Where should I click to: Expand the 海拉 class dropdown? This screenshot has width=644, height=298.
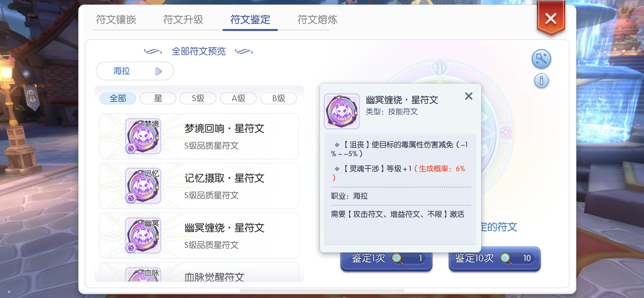pyautogui.click(x=135, y=71)
